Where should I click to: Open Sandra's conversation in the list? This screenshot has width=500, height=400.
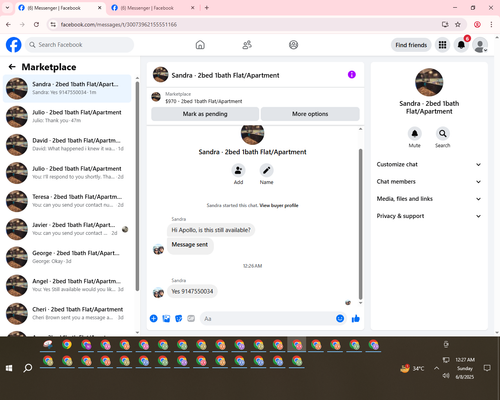(x=67, y=88)
